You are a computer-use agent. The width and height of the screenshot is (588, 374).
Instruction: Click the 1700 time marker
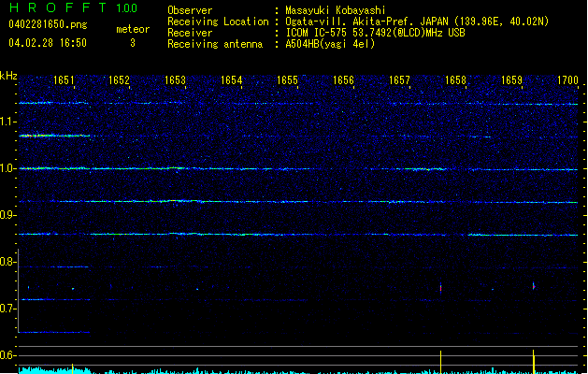click(x=567, y=81)
